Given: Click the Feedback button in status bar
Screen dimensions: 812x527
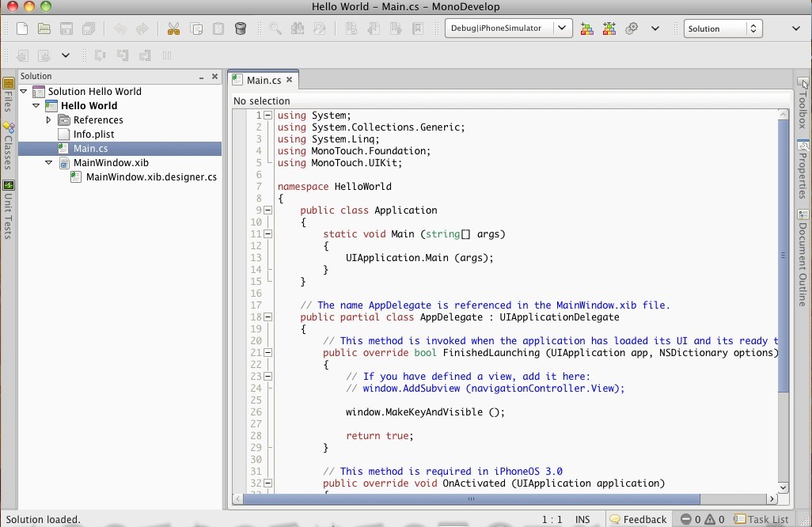Looking at the screenshot, I should point(638,519).
